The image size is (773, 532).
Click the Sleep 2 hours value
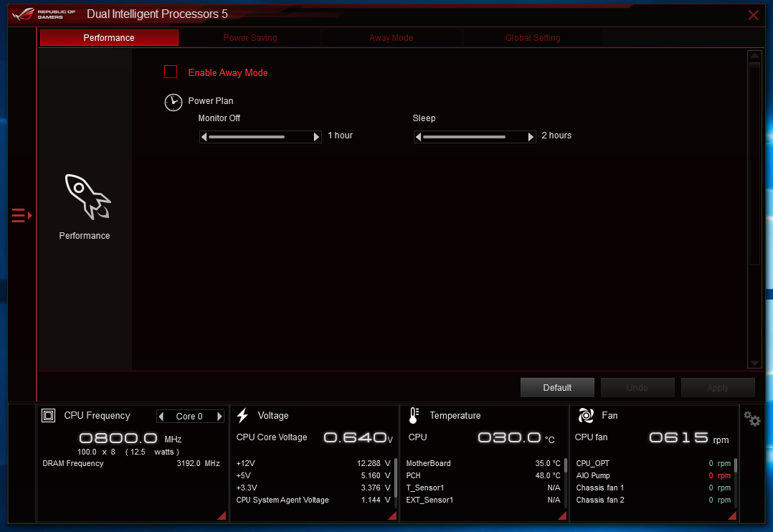[556, 136]
